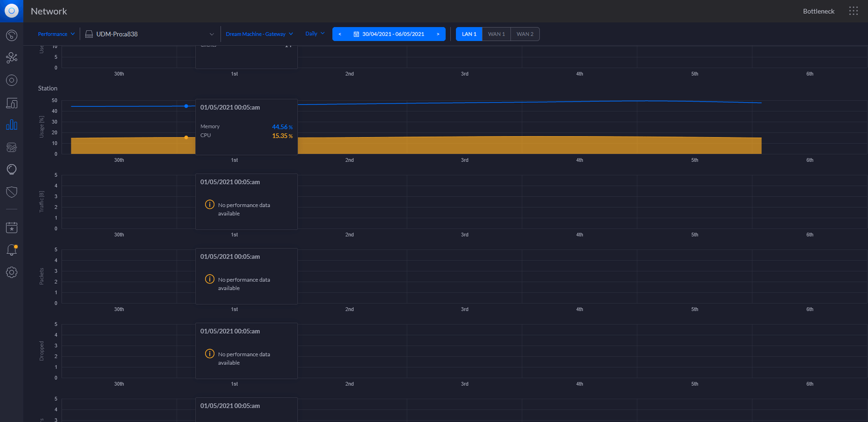Switch to the WAN 1 tab
Screen dimensions: 868x422
[x=496, y=34]
